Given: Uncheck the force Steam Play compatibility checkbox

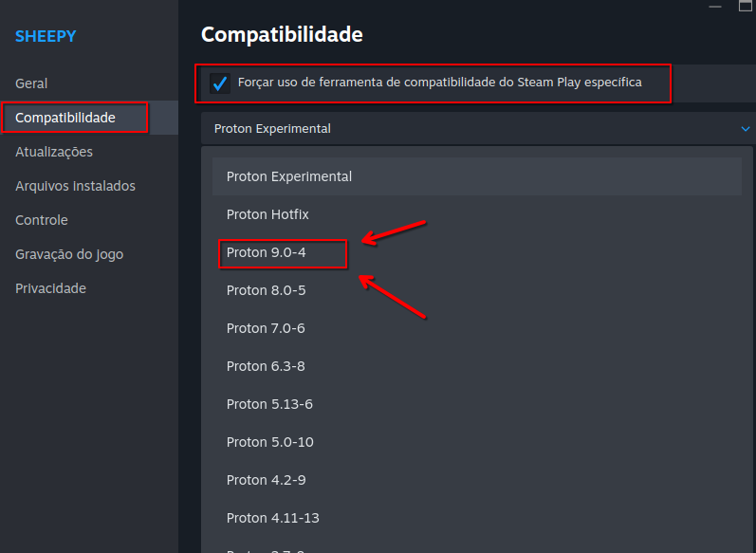Looking at the screenshot, I should coord(220,83).
